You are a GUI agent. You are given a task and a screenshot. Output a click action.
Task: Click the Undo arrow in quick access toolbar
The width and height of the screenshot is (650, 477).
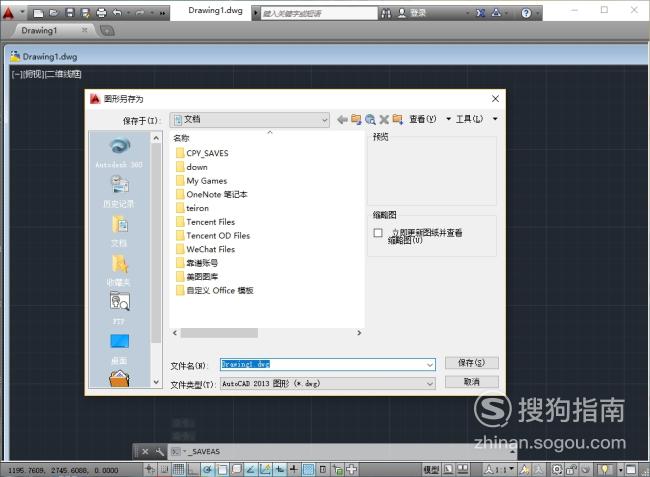[x=117, y=13]
